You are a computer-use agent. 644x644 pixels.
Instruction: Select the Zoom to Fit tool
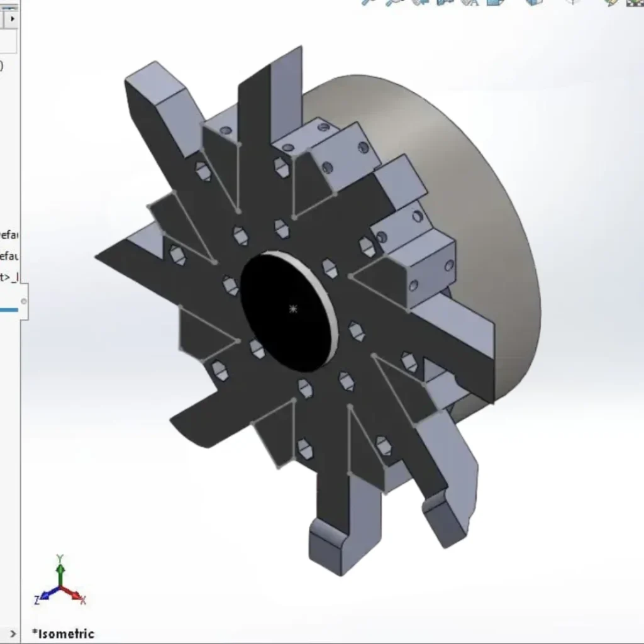[366, 5]
